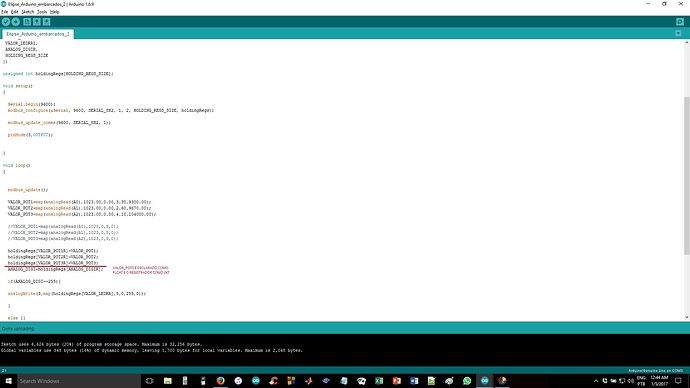Open the Sketch menu
690x388 pixels.
point(27,12)
